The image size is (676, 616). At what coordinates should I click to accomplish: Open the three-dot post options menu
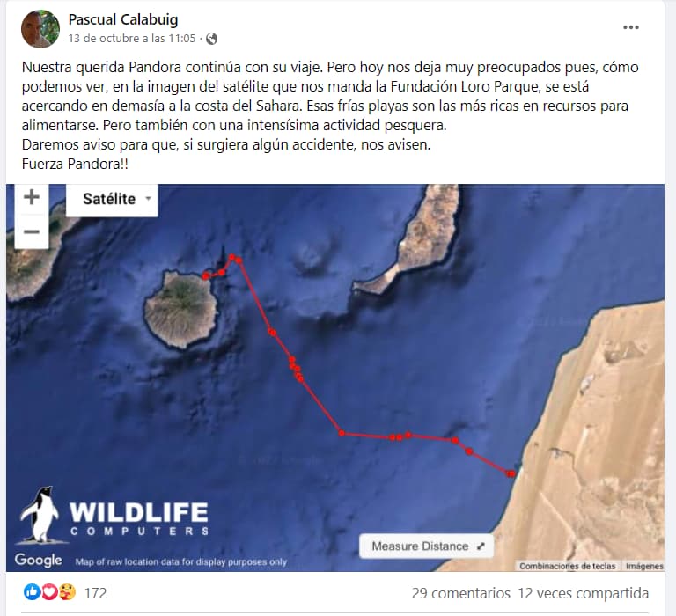tap(631, 27)
